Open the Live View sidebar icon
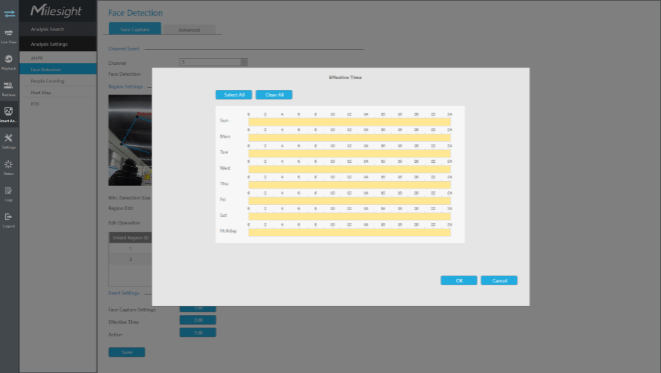661x373 pixels. pyautogui.click(x=9, y=36)
